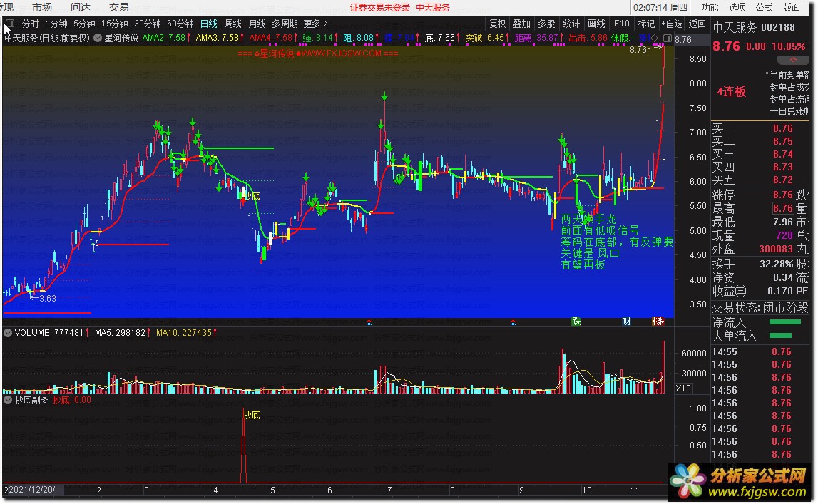Image resolution: width=818 pixels, height=504 pixels.
Task: Click the 4连板 label
Action: [732, 92]
